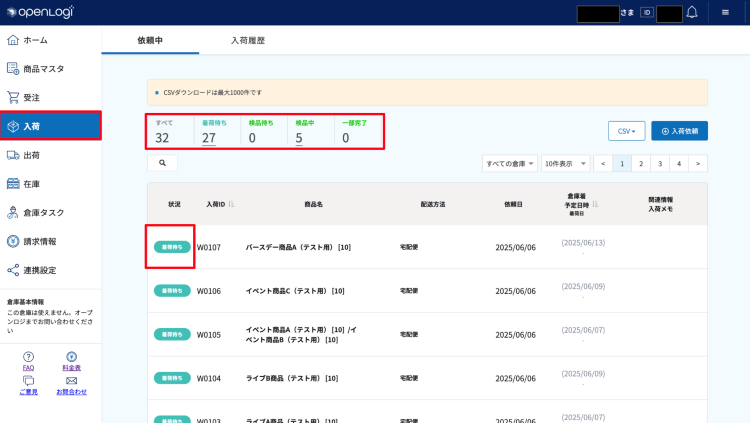Open 出荷 in the sidebar
Viewport: 750px width, 423px height.
pyautogui.click(x=50, y=155)
